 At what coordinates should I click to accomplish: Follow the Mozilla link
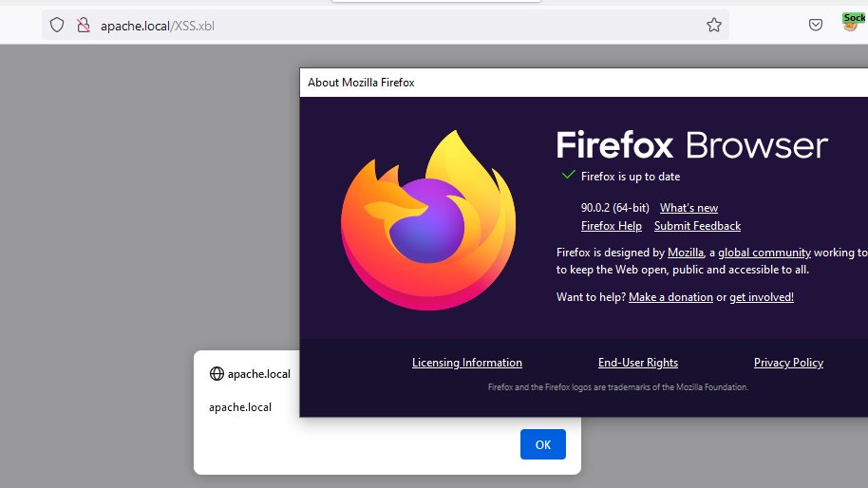(686, 253)
